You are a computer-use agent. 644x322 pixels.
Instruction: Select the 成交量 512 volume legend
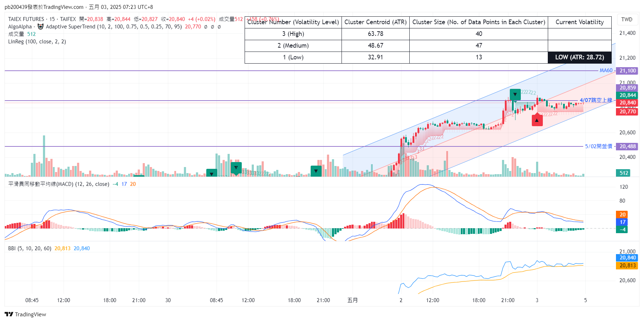pos(22,34)
